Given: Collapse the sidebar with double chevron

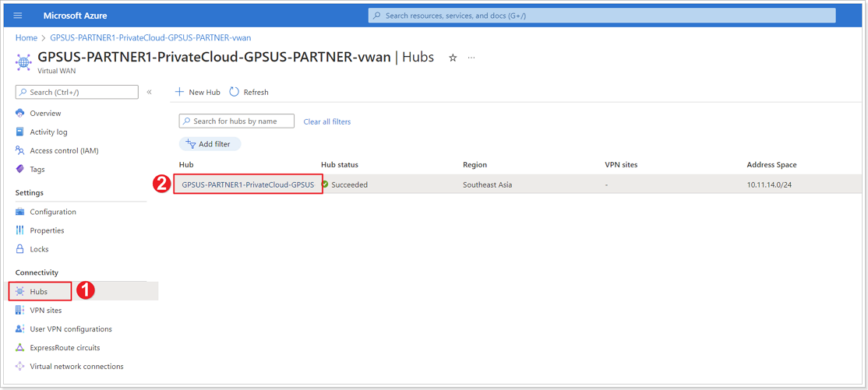Looking at the screenshot, I should tap(149, 93).
